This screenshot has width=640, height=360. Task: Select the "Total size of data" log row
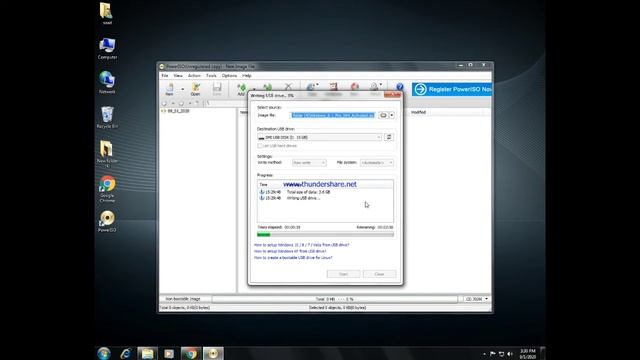[x=295, y=192]
